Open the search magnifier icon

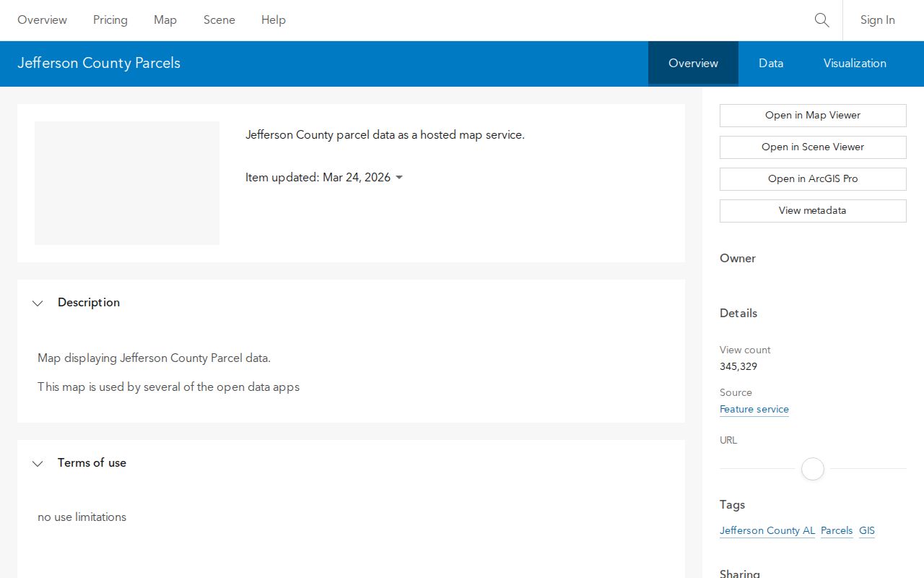[821, 20]
